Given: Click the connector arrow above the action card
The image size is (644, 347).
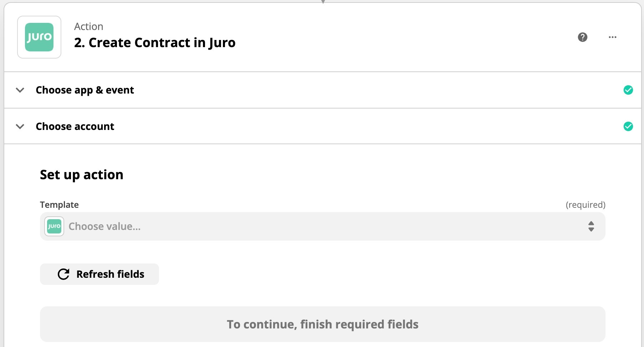Looking at the screenshot, I should pos(323,2).
